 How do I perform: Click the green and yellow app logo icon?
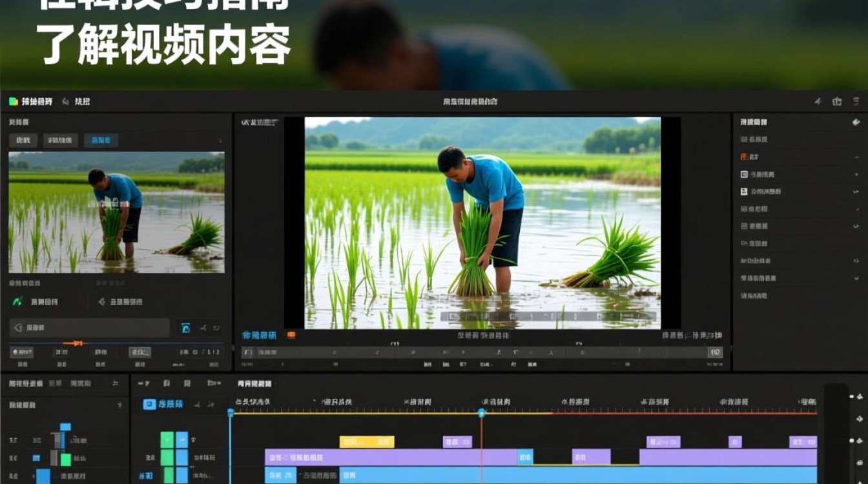click(x=14, y=101)
